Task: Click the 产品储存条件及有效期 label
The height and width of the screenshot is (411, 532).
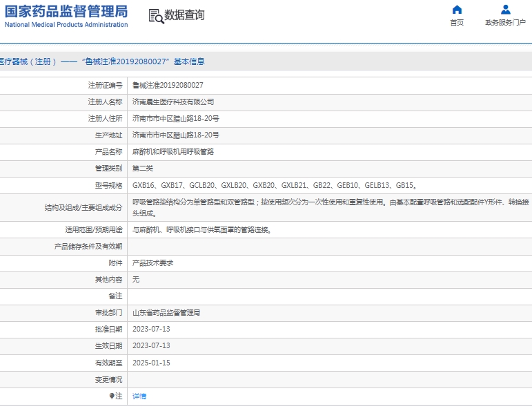Action: click(88, 247)
